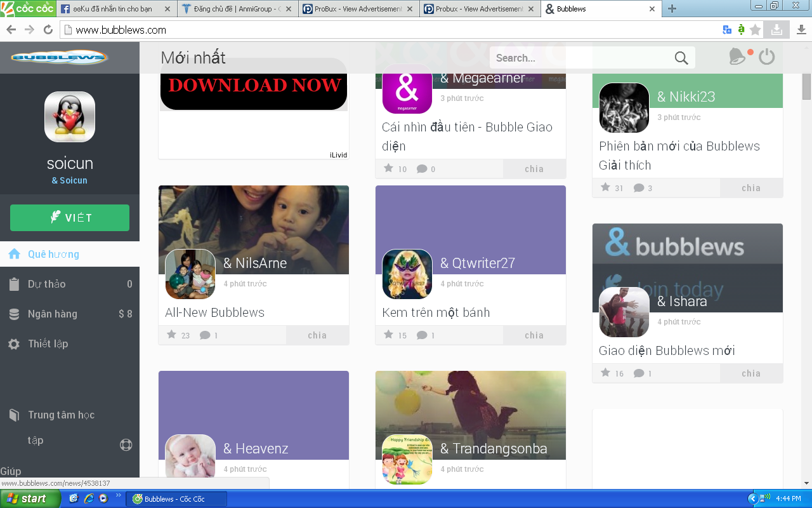Open a new browser tab
This screenshot has height=508, width=812.
tap(672, 9)
